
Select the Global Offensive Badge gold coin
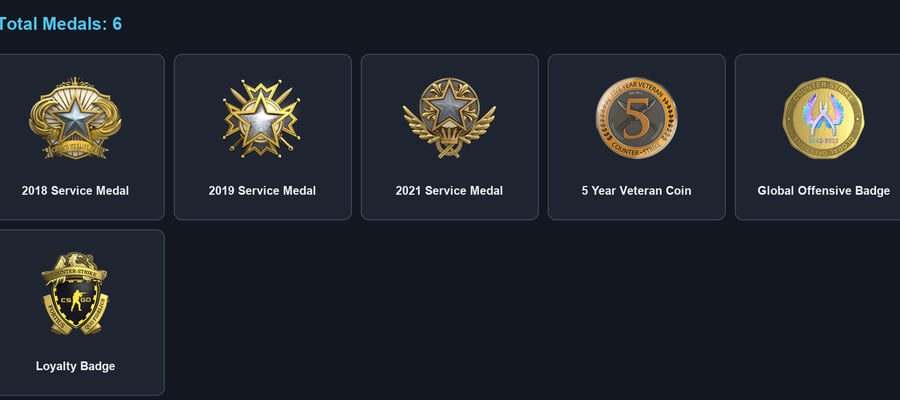[823, 118]
